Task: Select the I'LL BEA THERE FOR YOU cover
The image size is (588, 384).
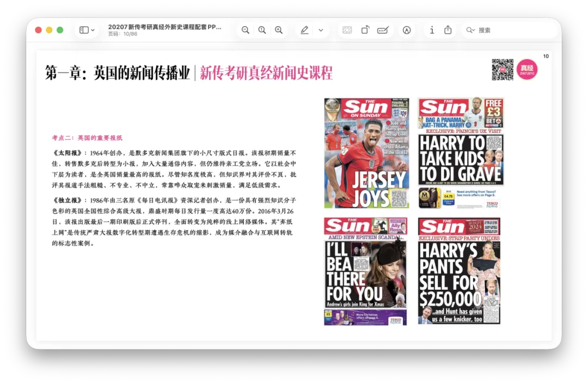Action: point(366,271)
